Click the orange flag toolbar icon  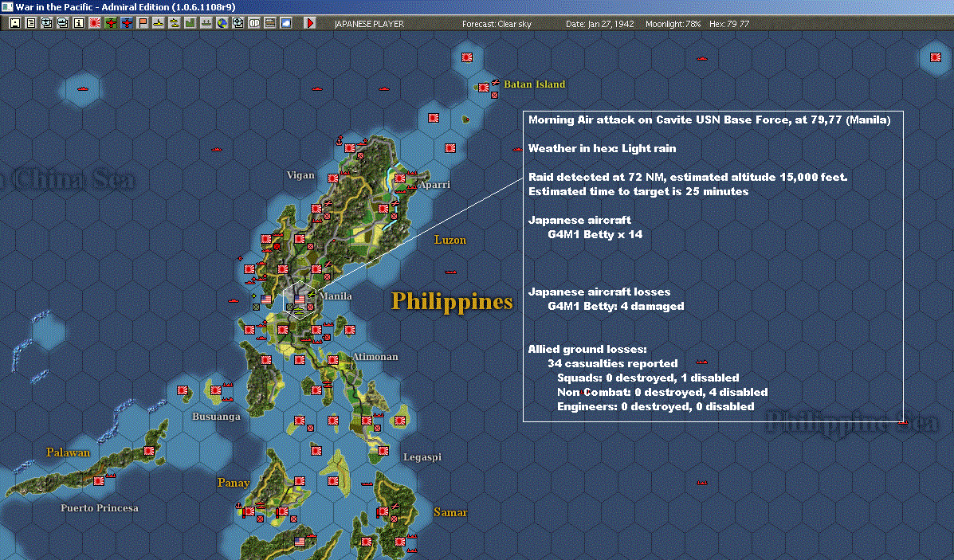click(143, 23)
